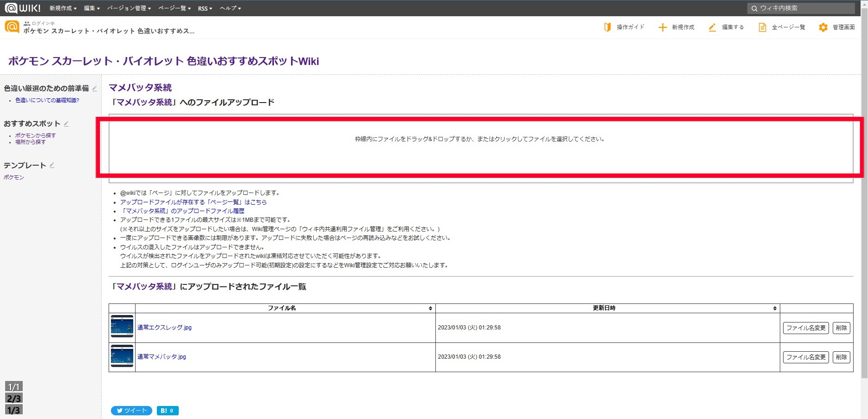Rename 通常エクスレッグ.jpg with ファイル名変更
Image resolution: width=868 pixels, height=419 pixels.
[x=806, y=328]
